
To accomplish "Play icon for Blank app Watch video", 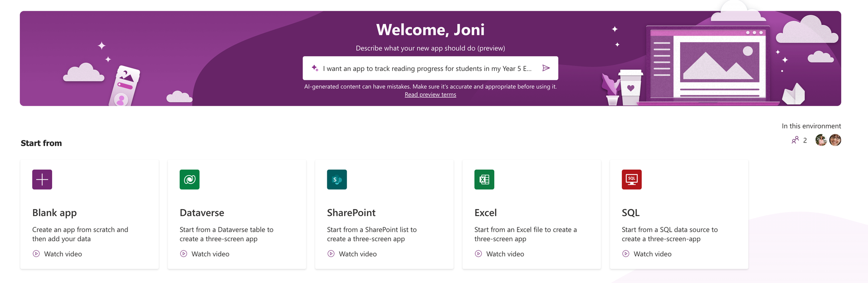I will (36, 254).
